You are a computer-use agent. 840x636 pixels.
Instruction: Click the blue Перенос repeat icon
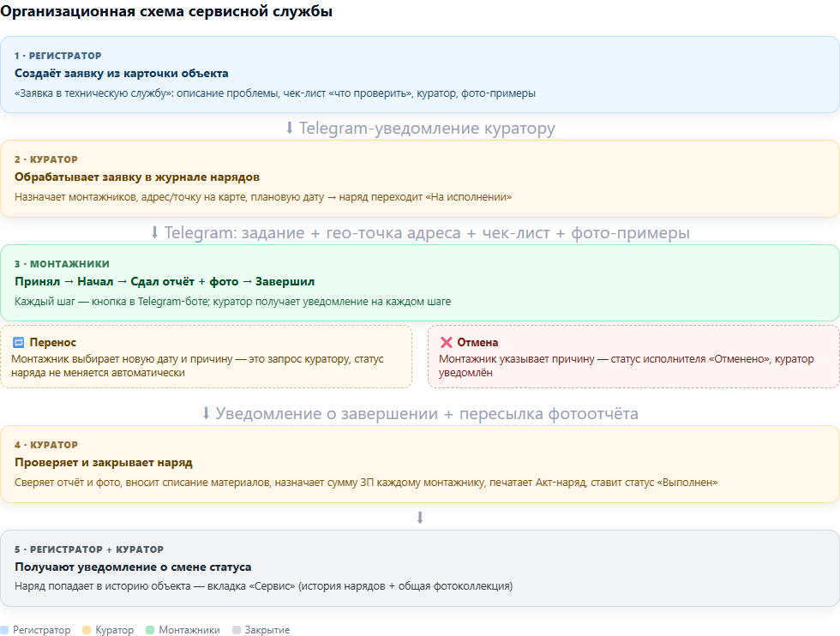(x=18, y=342)
